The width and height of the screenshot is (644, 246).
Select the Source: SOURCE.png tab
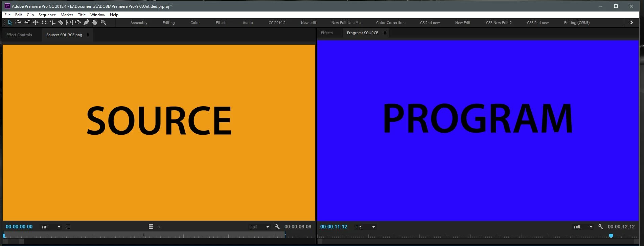pyautogui.click(x=64, y=35)
